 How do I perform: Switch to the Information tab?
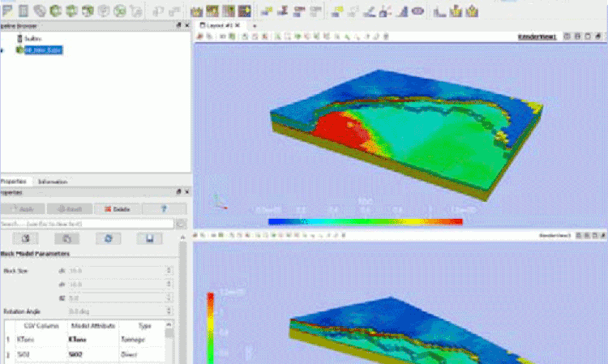[x=53, y=182]
